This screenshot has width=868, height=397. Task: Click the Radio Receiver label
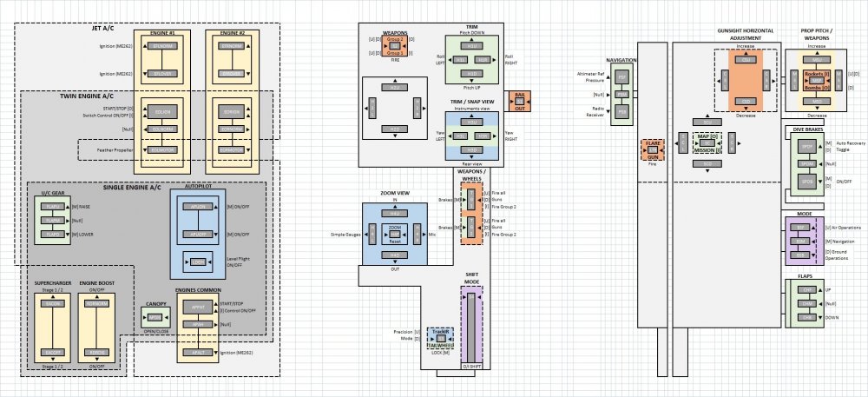click(595, 112)
